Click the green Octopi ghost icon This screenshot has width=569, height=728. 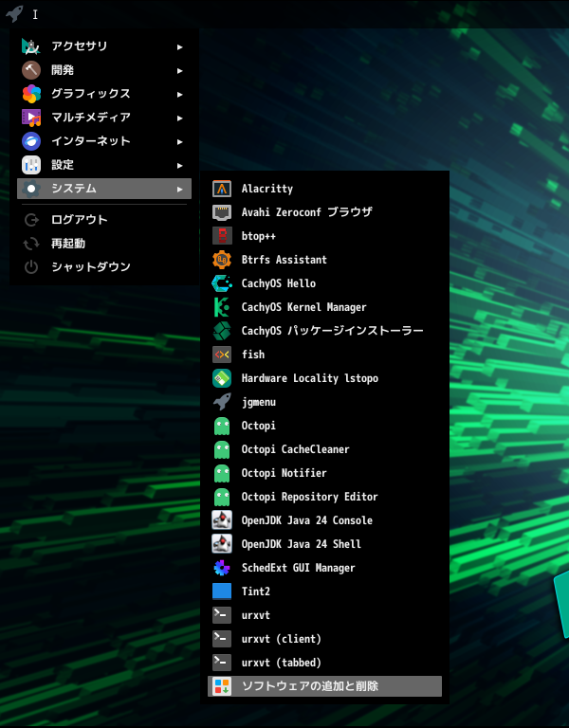tap(222, 426)
